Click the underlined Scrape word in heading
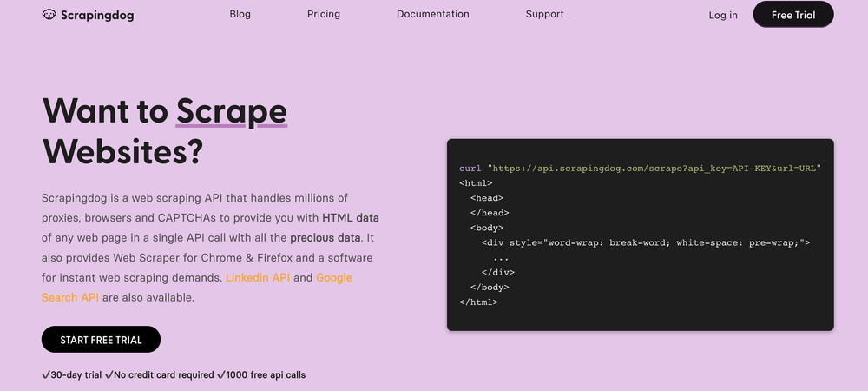 click(x=232, y=111)
